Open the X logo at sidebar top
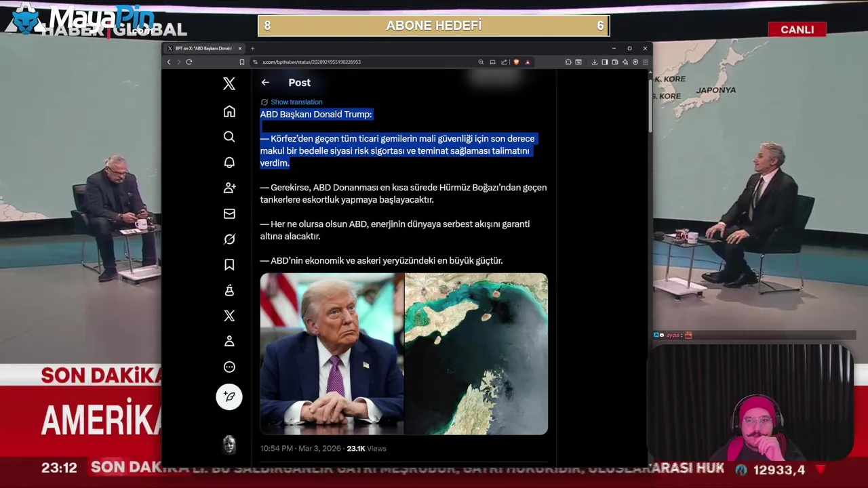868x488 pixels. (229, 83)
